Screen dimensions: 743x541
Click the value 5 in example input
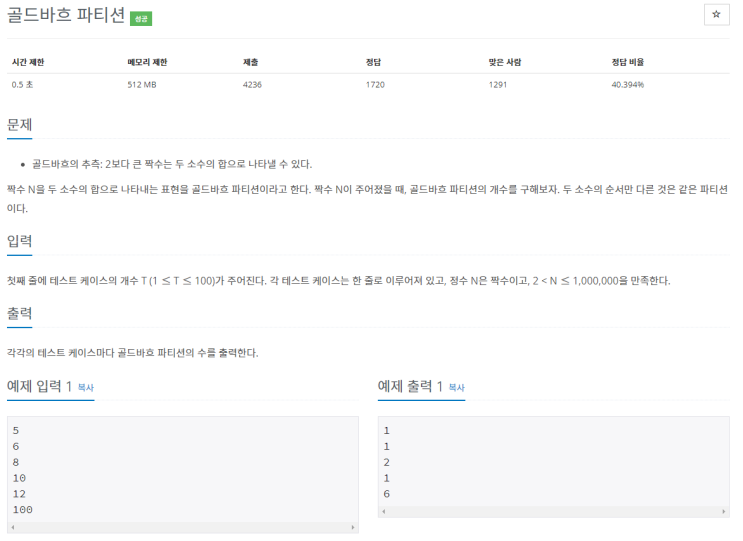point(16,431)
